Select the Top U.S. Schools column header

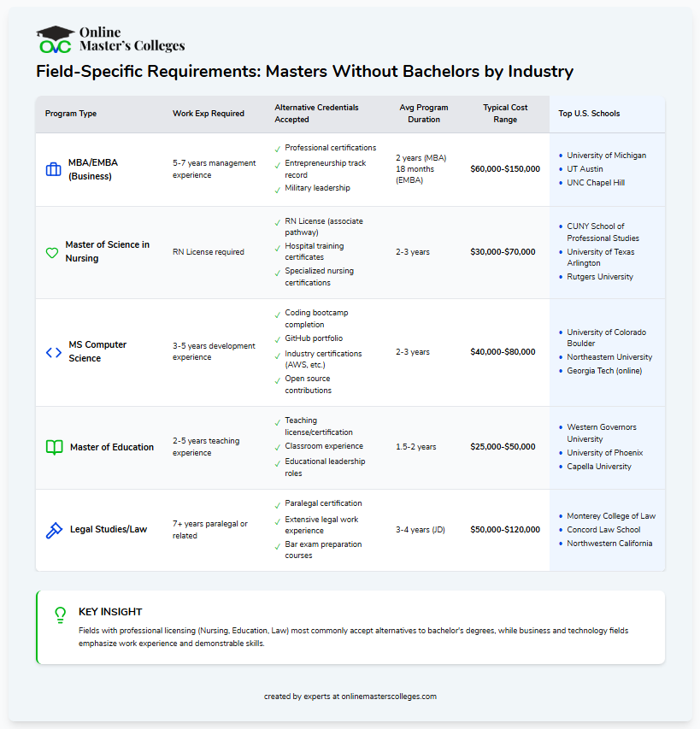589,114
